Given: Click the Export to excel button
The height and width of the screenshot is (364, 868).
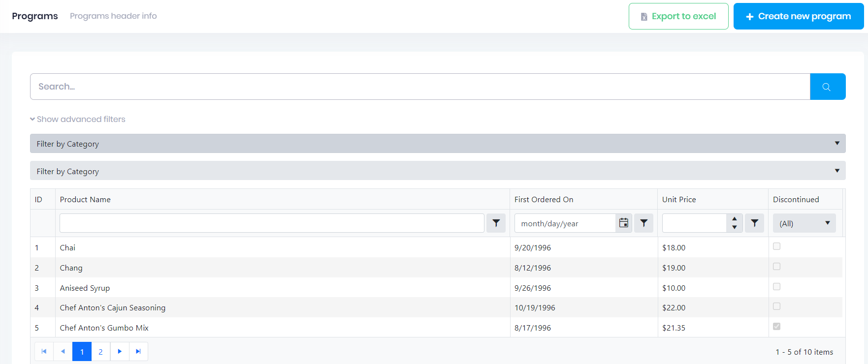Looking at the screenshot, I should 678,16.
